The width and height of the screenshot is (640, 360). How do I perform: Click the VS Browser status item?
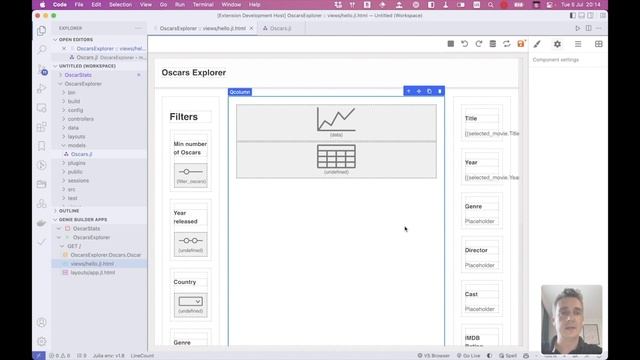point(433,356)
